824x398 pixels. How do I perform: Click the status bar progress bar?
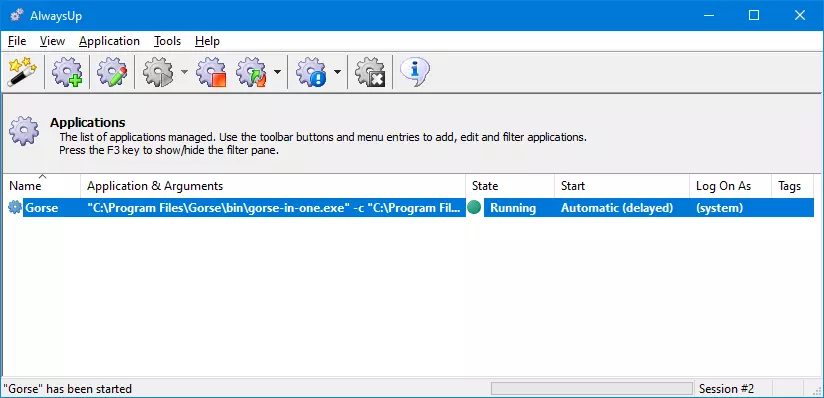pos(592,389)
